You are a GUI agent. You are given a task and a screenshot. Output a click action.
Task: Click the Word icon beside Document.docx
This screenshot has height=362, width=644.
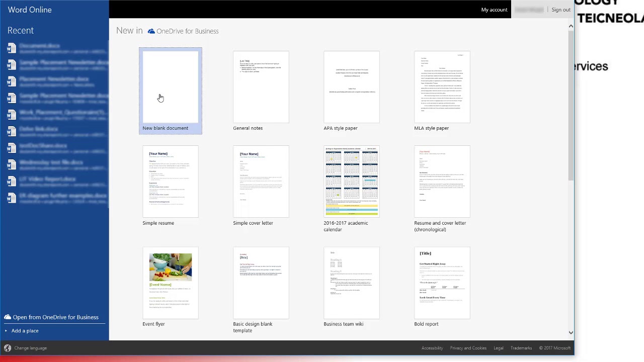[12, 48]
